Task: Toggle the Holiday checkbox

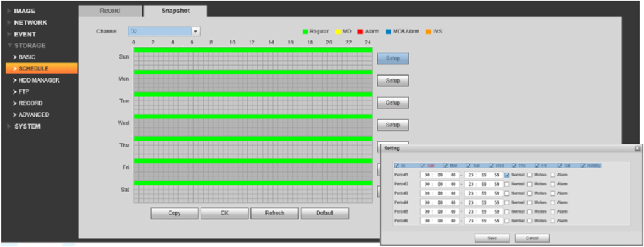Action: pos(583,166)
